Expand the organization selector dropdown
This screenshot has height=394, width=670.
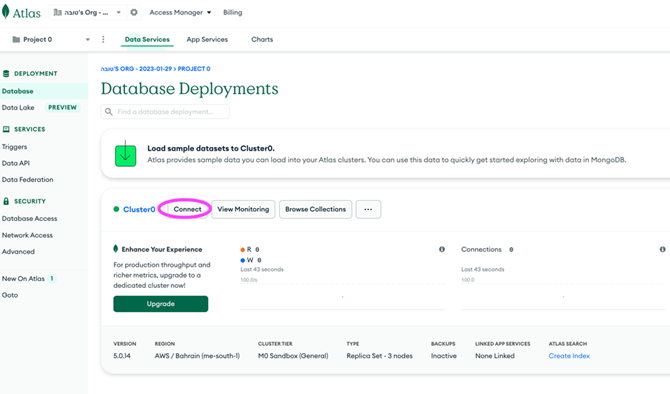[118, 12]
